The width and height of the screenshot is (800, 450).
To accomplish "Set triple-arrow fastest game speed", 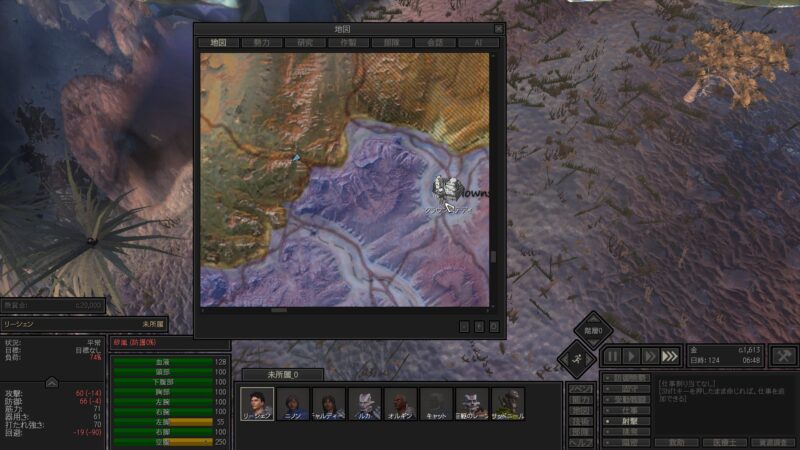I will [670, 356].
